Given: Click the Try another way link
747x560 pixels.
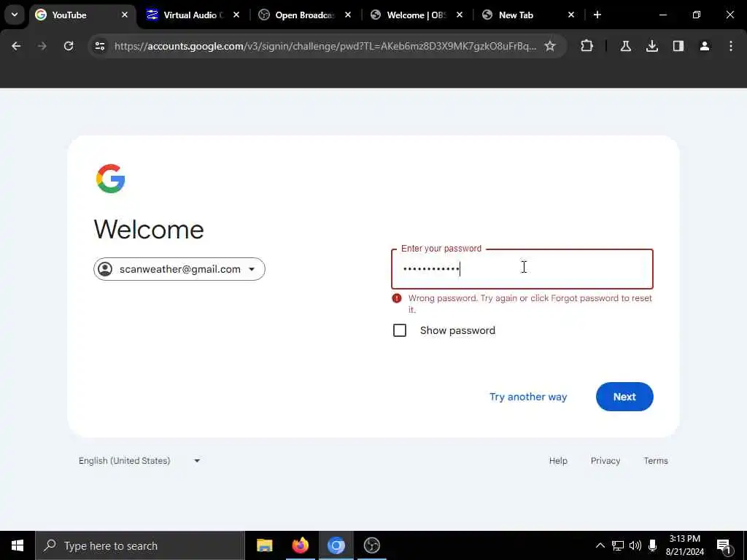Looking at the screenshot, I should pos(528,397).
